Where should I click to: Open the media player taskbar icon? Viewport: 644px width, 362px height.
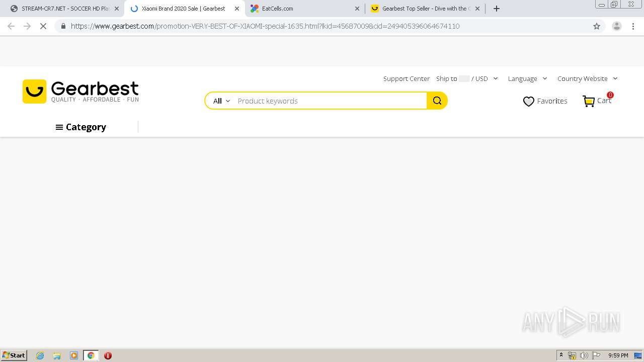(x=74, y=355)
